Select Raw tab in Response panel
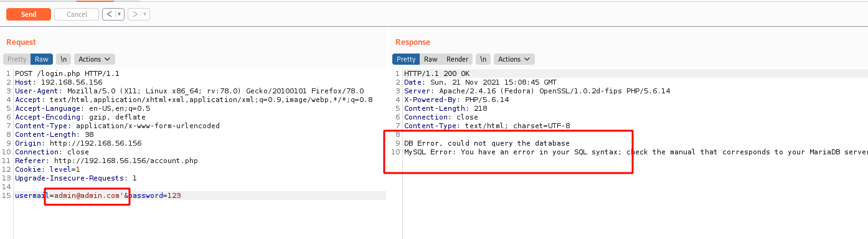This screenshot has width=868, height=239. point(431,59)
